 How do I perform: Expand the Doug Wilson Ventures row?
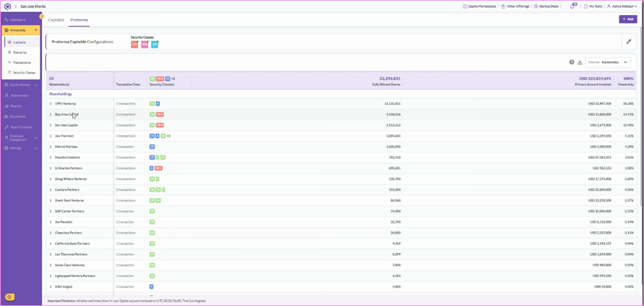click(51, 179)
